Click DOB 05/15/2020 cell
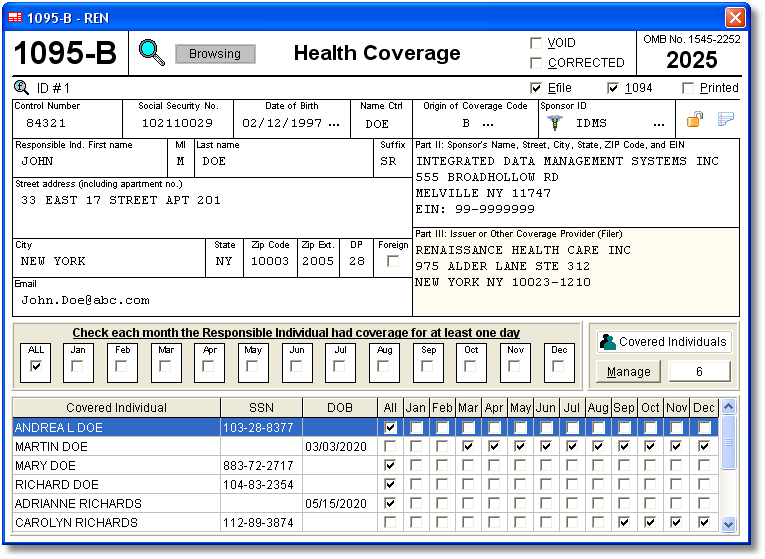The height and width of the screenshot is (559, 765). click(x=340, y=503)
